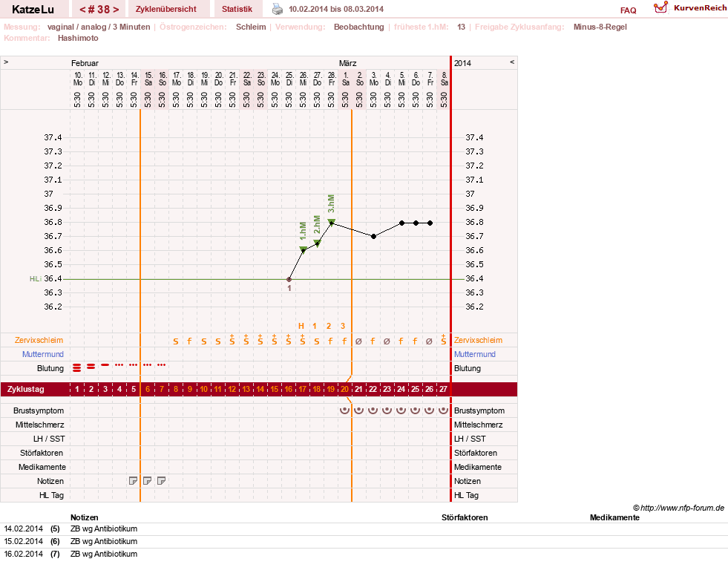
Task: Click the 2.hM triangle marker
Action: (x=317, y=243)
